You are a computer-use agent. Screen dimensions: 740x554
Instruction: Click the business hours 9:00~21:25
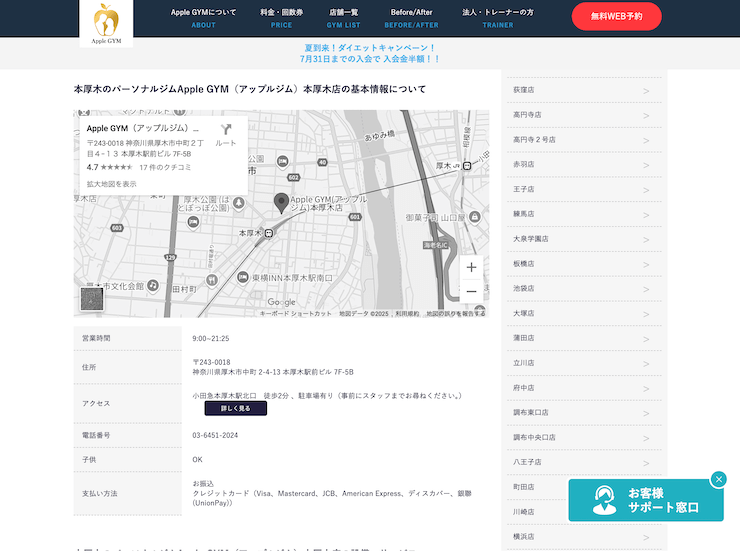[210, 338]
